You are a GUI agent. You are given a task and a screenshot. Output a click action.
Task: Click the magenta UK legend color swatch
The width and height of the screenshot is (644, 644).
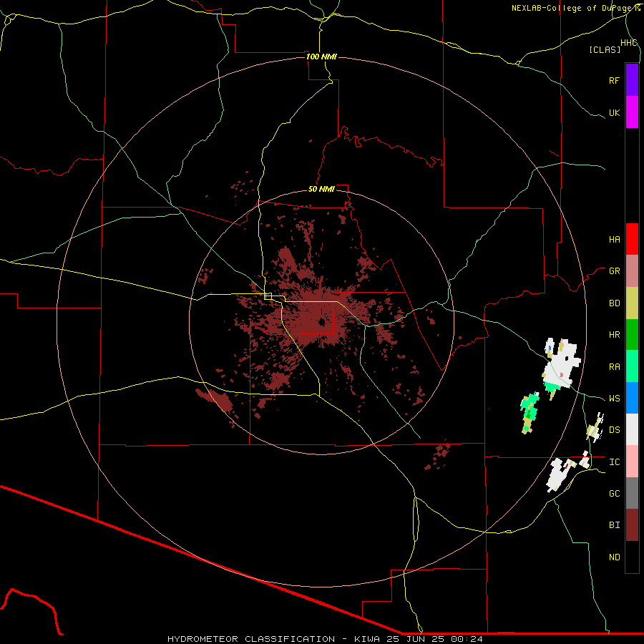point(632,112)
